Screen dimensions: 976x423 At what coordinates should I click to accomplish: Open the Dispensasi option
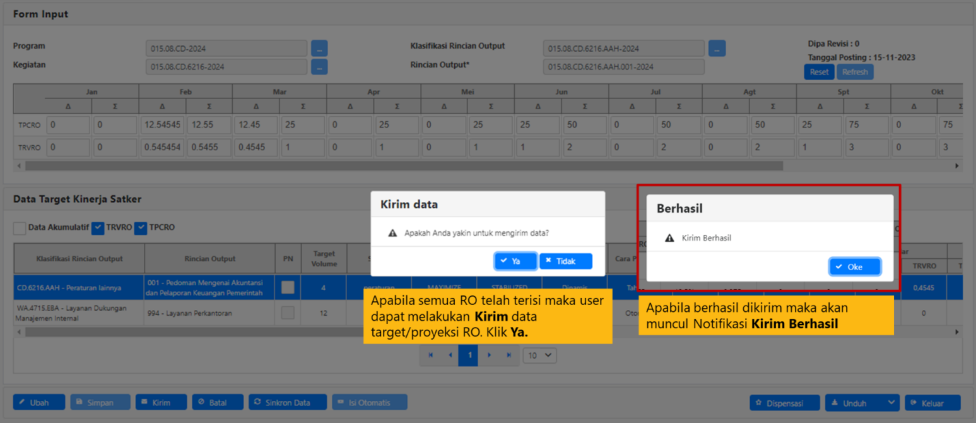point(783,402)
